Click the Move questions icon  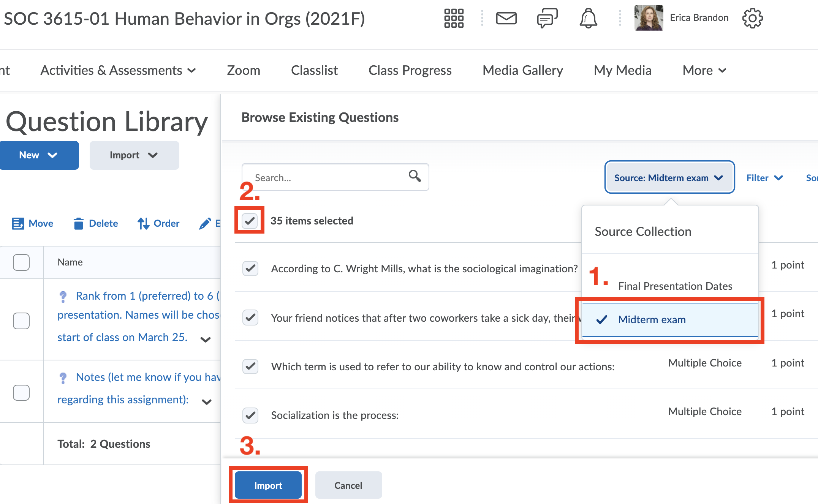(18, 223)
